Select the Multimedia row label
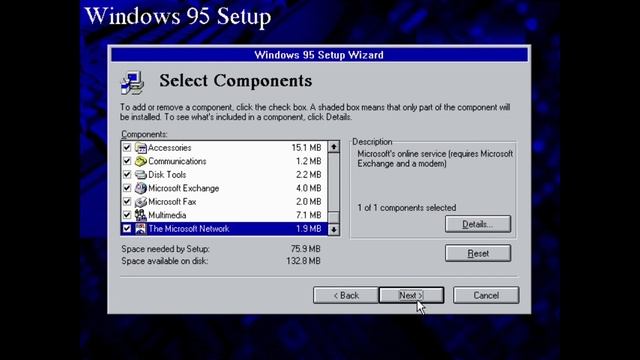Viewport: 640px width, 360px height. click(167, 215)
